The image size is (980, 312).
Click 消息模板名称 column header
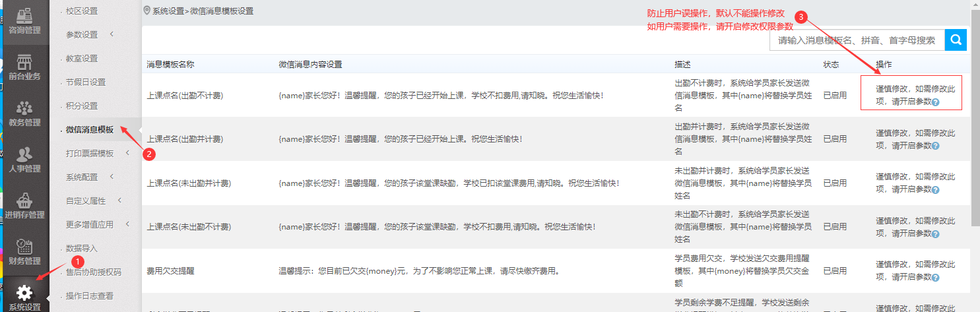coord(170,65)
